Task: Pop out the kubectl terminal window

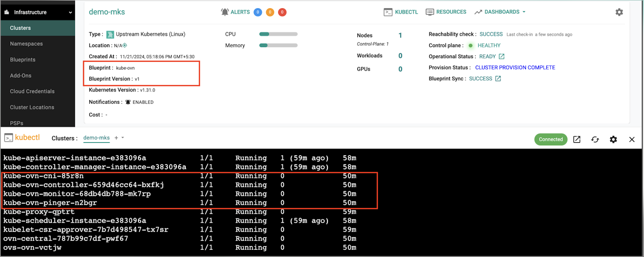Action: (577, 139)
